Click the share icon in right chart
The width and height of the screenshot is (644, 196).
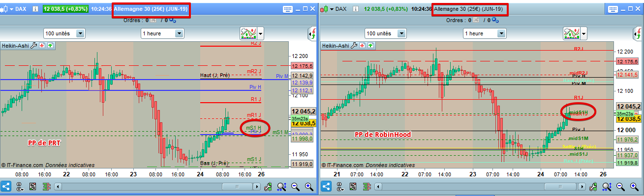pyautogui.click(x=326, y=187)
